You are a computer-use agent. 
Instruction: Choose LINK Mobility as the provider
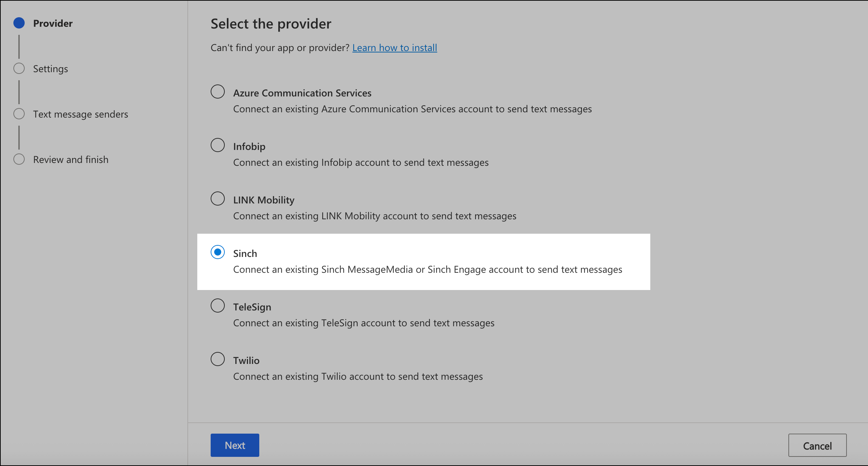click(218, 199)
